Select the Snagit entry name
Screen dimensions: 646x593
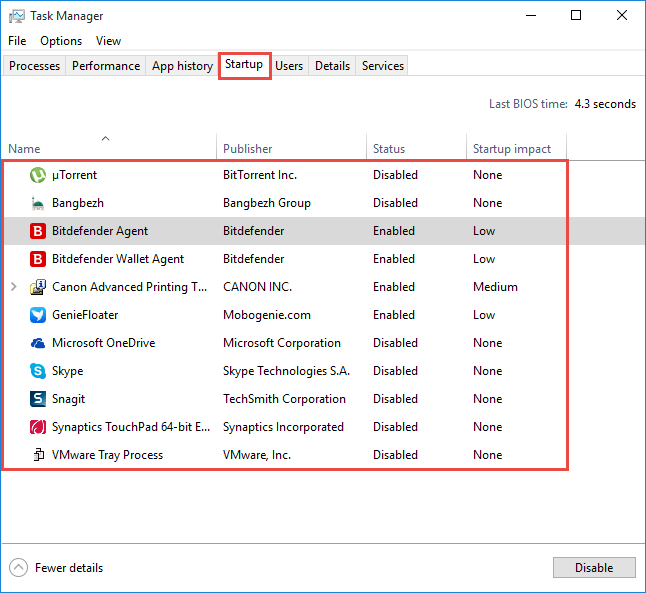(x=68, y=399)
